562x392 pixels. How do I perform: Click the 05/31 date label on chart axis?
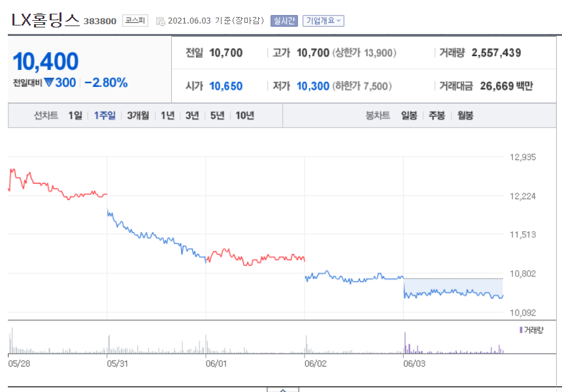[x=117, y=364]
